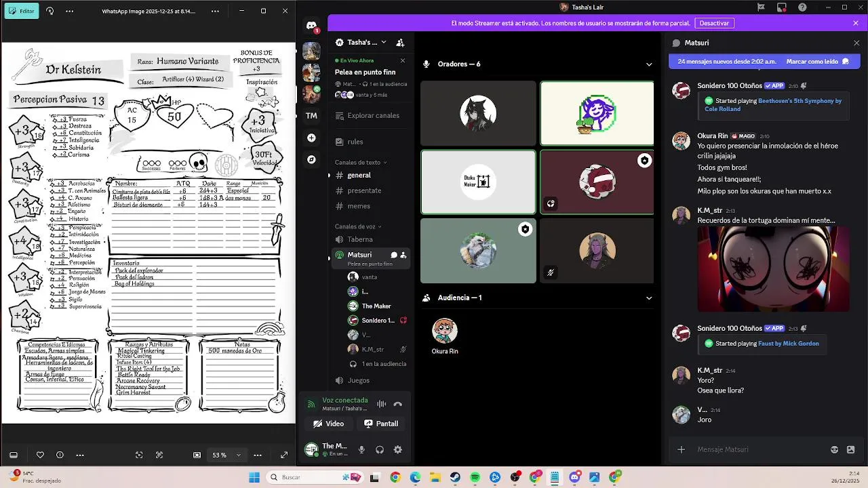Open the presentate text channel
The image size is (868, 488).
pyautogui.click(x=372, y=190)
